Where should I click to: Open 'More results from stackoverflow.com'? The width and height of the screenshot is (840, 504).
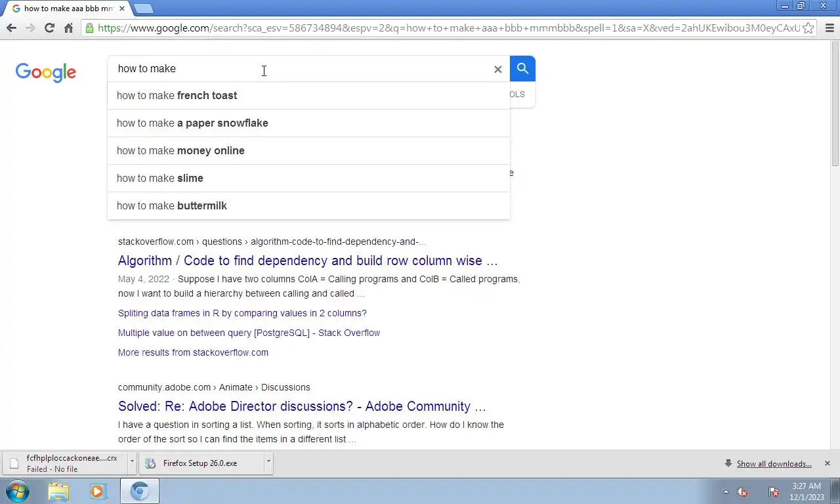click(x=193, y=352)
